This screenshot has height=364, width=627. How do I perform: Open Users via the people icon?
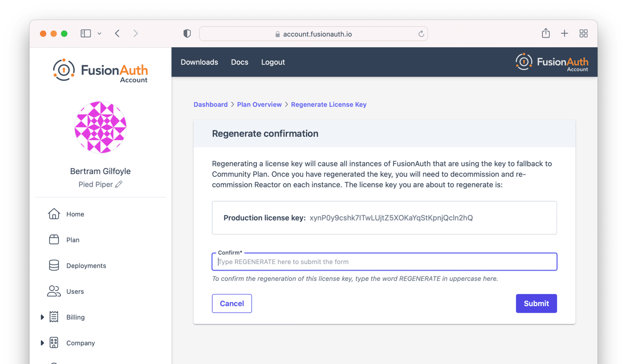(x=53, y=291)
